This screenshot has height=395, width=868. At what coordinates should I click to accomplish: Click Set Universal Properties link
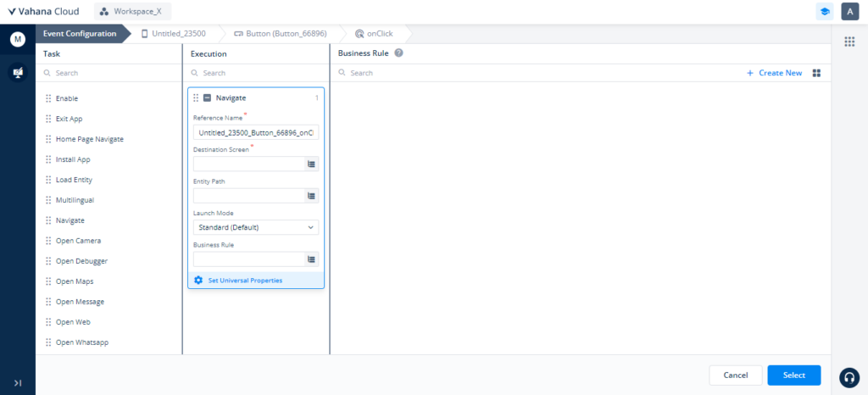(x=245, y=281)
